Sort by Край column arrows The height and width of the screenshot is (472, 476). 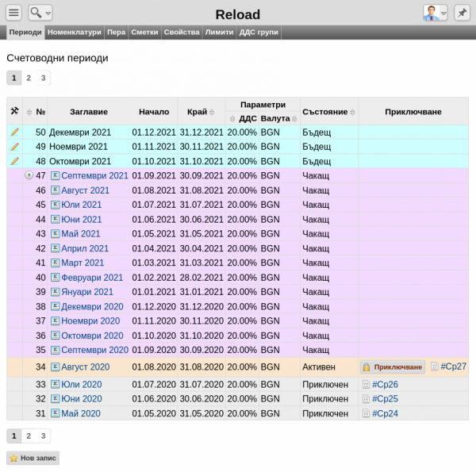[x=212, y=113]
